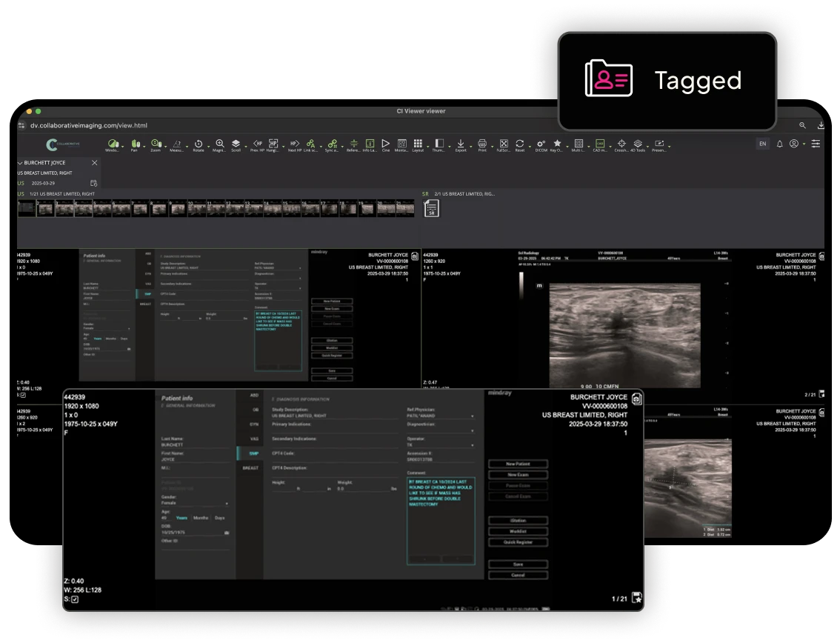
Task: Collapse the BURCHETT JOYCE study panel
Action: pos(21,162)
